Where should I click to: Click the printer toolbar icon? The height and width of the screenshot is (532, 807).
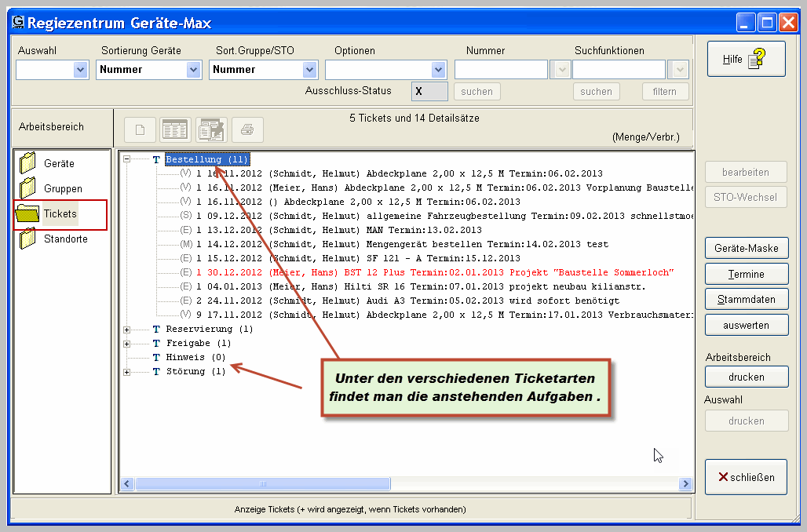point(247,129)
